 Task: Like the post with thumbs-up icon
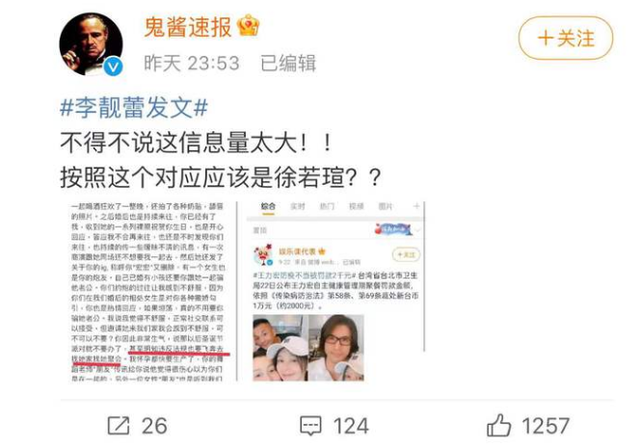tap(498, 425)
